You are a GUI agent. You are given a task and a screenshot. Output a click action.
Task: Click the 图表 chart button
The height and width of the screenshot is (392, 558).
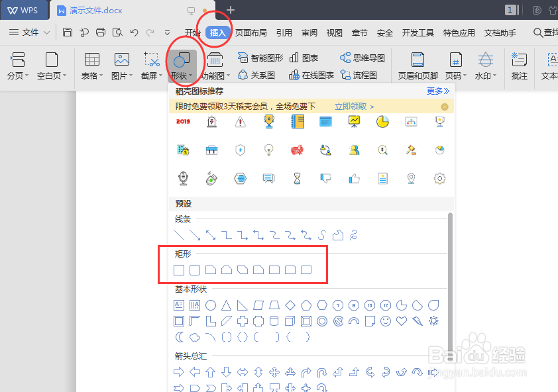click(x=304, y=58)
